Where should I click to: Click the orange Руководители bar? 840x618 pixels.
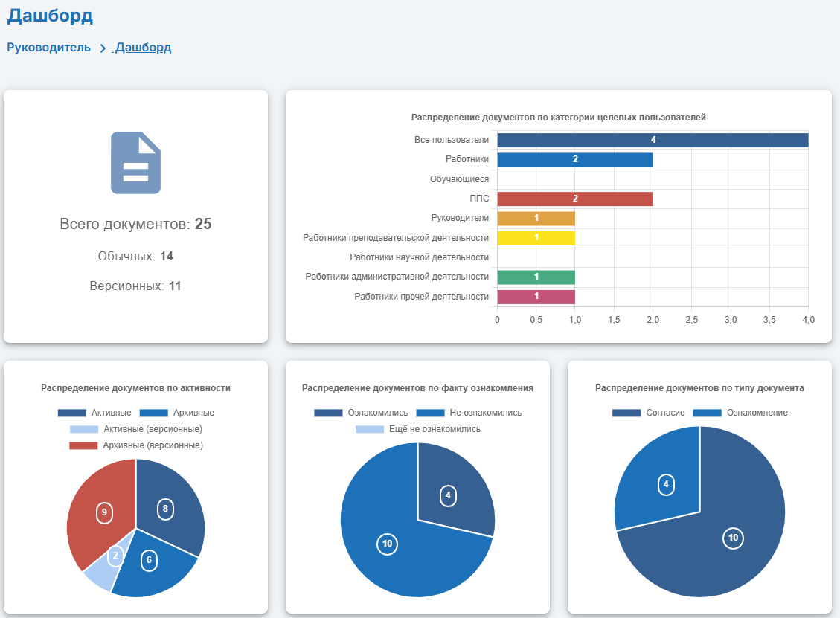[x=536, y=218]
